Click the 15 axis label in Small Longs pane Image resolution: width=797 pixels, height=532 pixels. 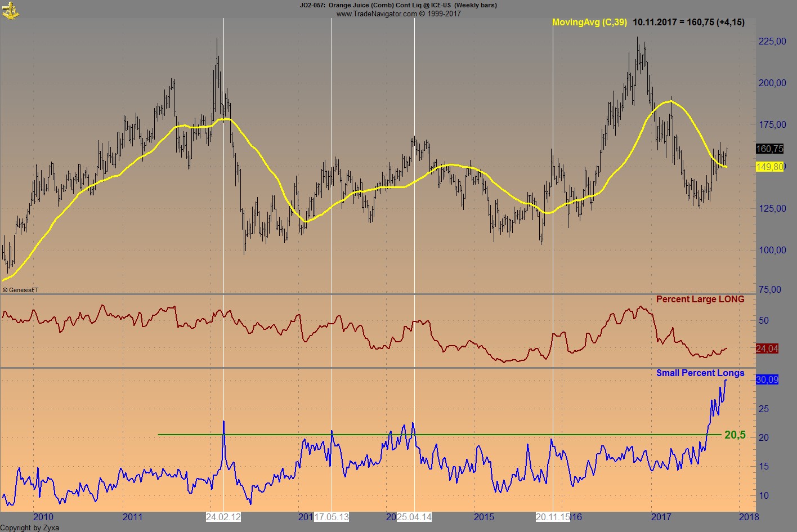pos(763,466)
